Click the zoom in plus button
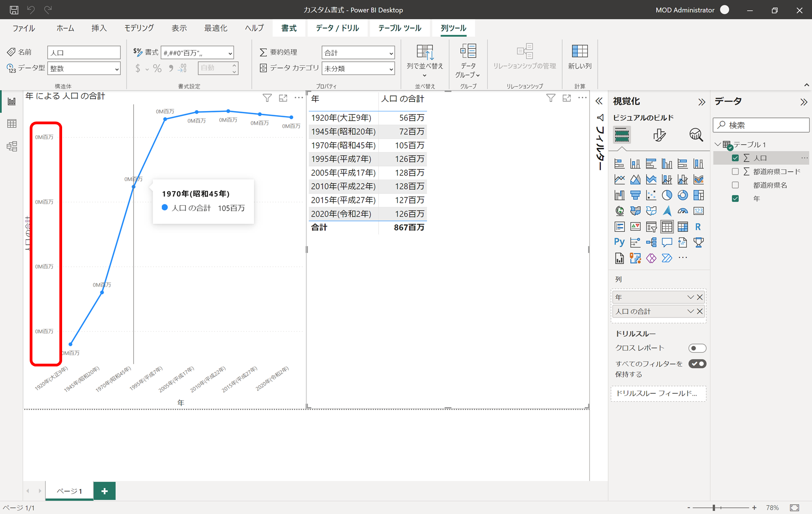 (x=754, y=508)
